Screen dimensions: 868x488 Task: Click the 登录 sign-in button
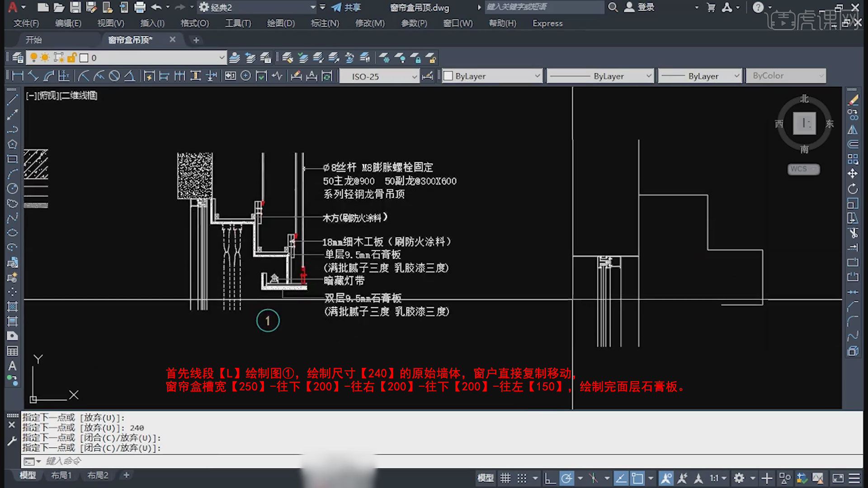639,7
